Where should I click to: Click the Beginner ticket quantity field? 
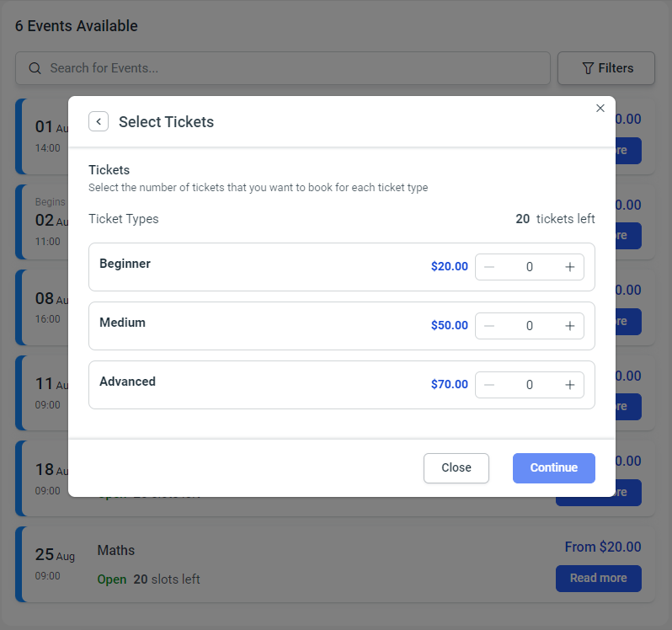530,267
